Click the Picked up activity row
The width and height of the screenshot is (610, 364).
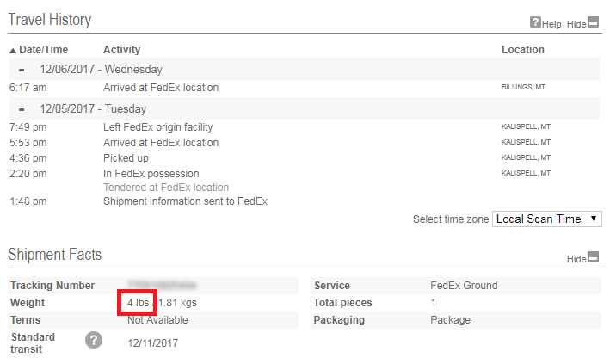point(126,158)
